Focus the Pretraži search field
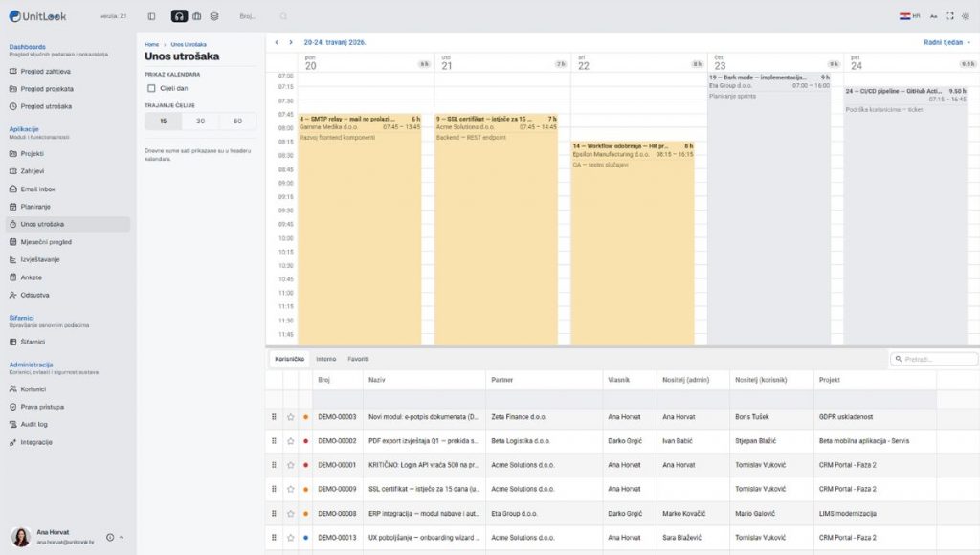This screenshot has height=555, width=980. click(934, 359)
